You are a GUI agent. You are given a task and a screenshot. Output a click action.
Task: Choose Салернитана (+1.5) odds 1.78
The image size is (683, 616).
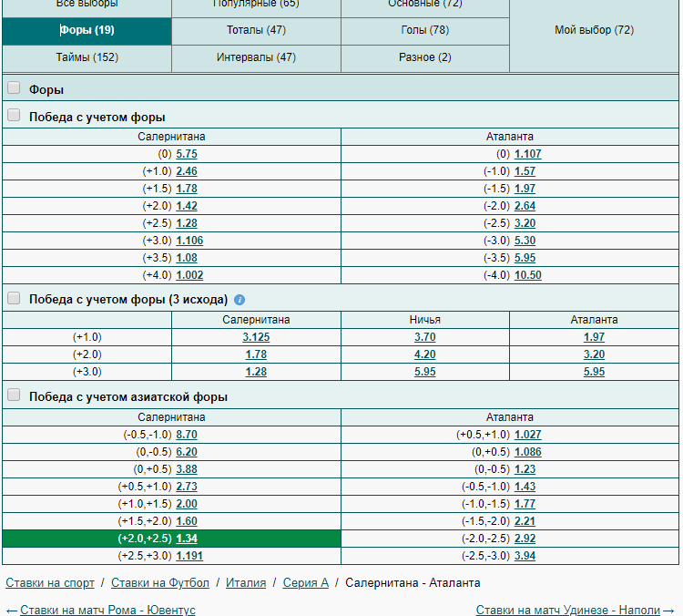coord(187,189)
